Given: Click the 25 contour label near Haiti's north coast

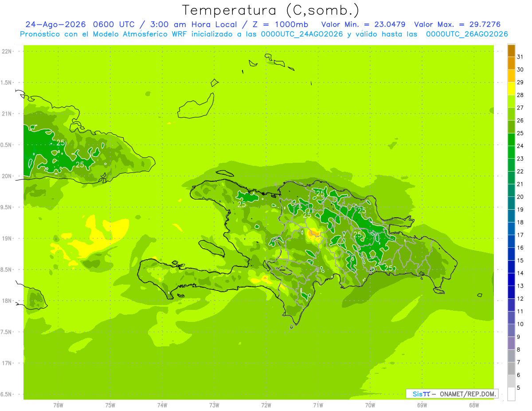Looking at the screenshot, I should pos(242,204).
